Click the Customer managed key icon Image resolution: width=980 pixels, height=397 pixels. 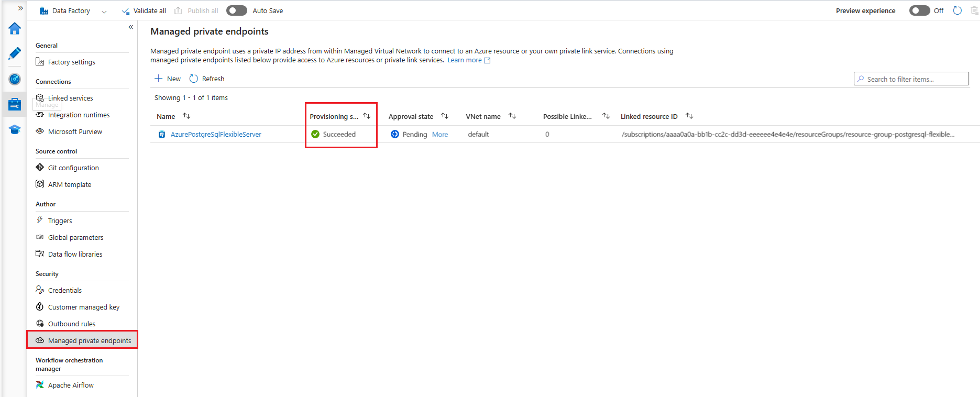40,307
